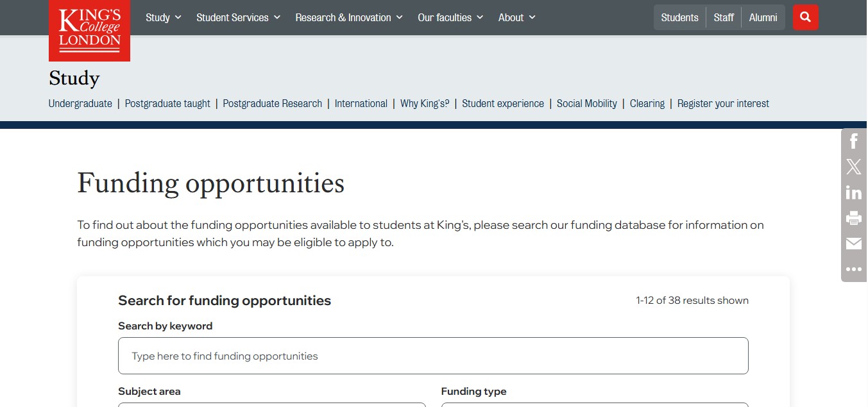Select the Students tab in the header
The image size is (868, 407).
679,17
